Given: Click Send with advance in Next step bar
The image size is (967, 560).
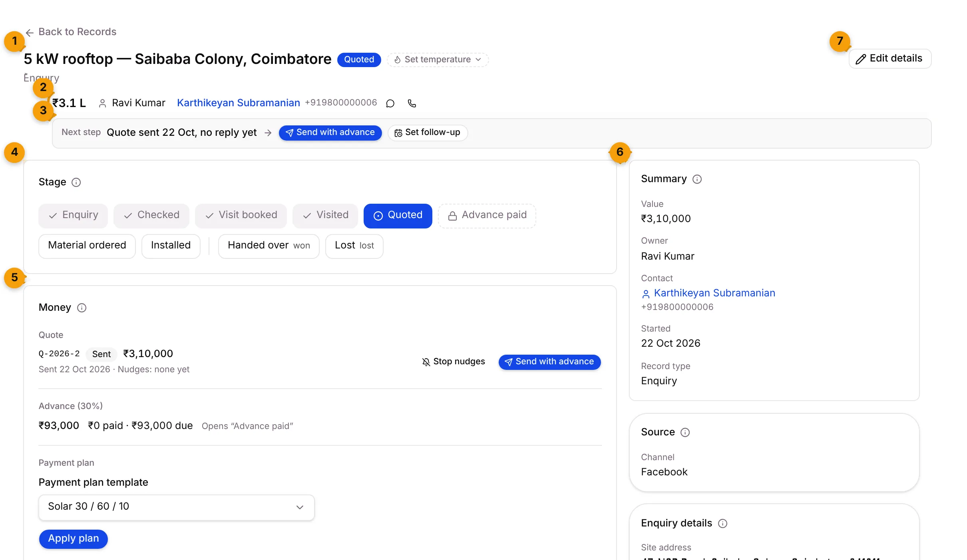Looking at the screenshot, I should click(x=330, y=133).
